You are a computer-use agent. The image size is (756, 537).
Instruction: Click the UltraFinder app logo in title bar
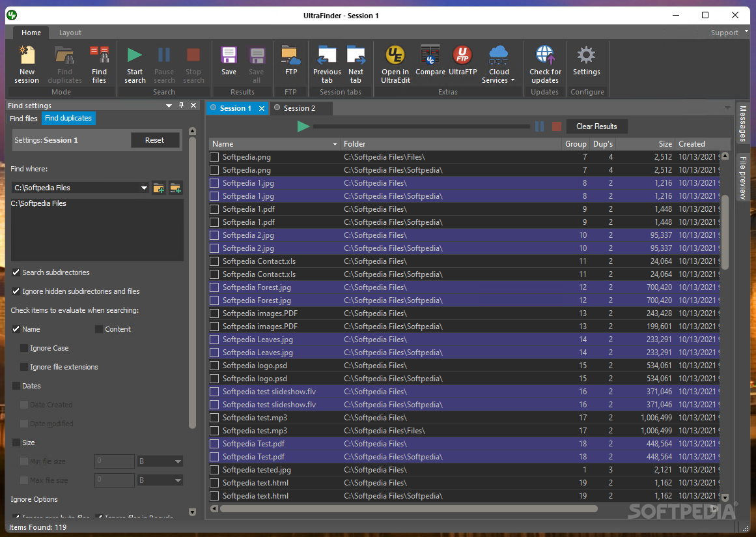12,15
